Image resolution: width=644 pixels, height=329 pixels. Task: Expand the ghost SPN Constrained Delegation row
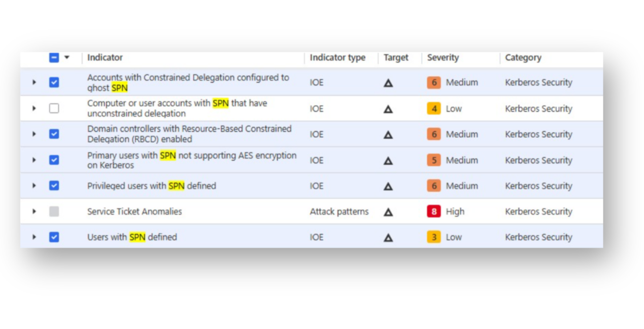click(34, 82)
